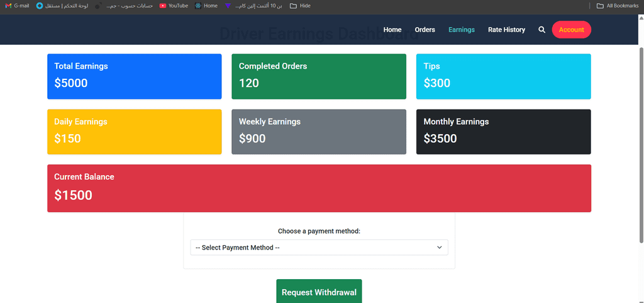Screen dimensions: 644x303
Task: Click the Weekly Earnings card
Action: [x=319, y=132]
